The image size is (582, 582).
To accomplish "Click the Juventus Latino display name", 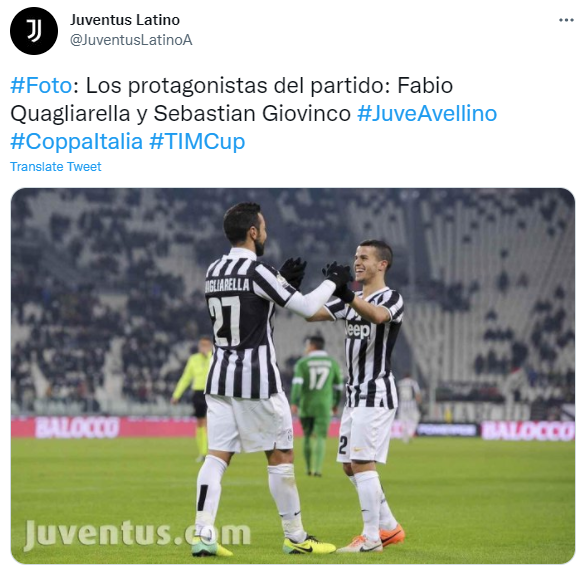I will pos(125,20).
